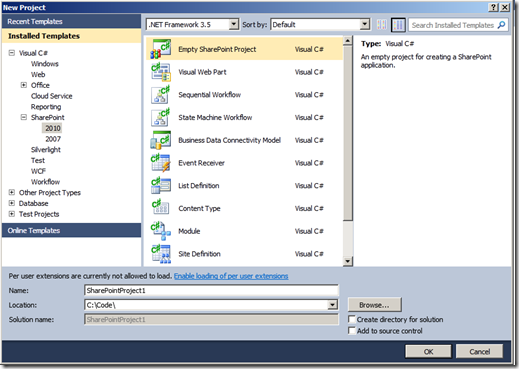
Task: Open the Location path dropdown
Action: click(332, 305)
